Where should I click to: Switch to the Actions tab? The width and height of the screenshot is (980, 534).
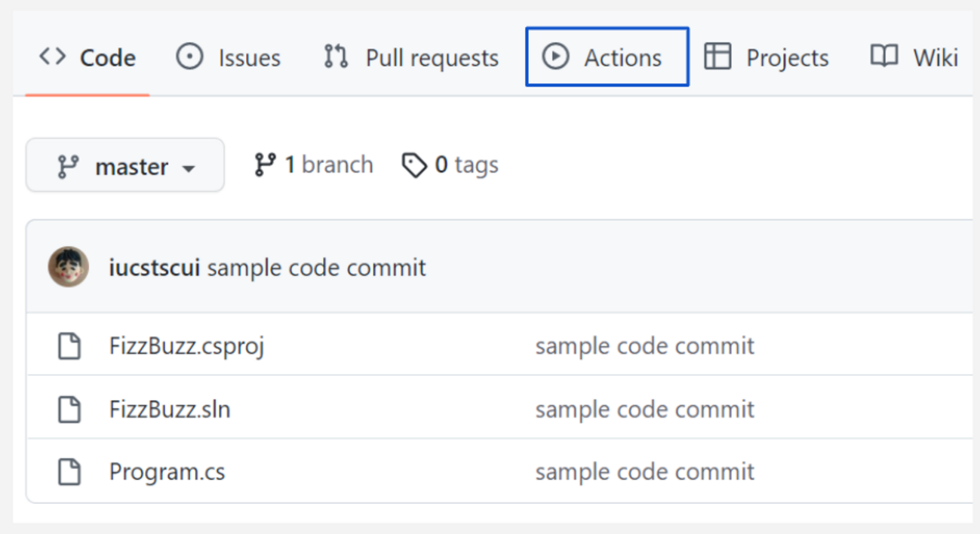(622, 57)
